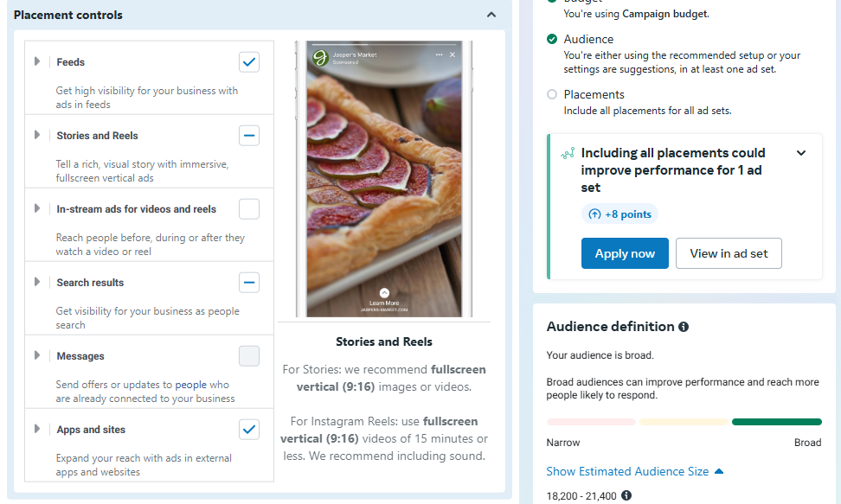Open Show Estimated Audience Size link
This screenshot has width=841, height=504.
[x=627, y=471]
